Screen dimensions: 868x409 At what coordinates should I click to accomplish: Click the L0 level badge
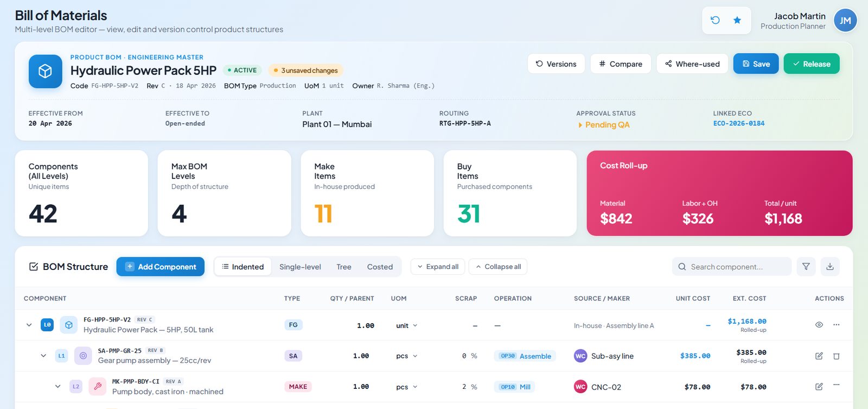pos(47,325)
